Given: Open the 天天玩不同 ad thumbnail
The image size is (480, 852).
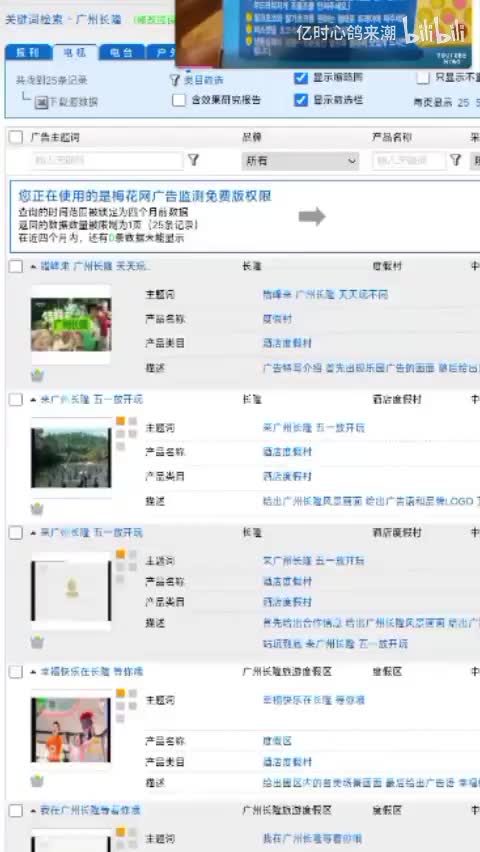Looking at the screenshot, I should [x=71, y=325].
